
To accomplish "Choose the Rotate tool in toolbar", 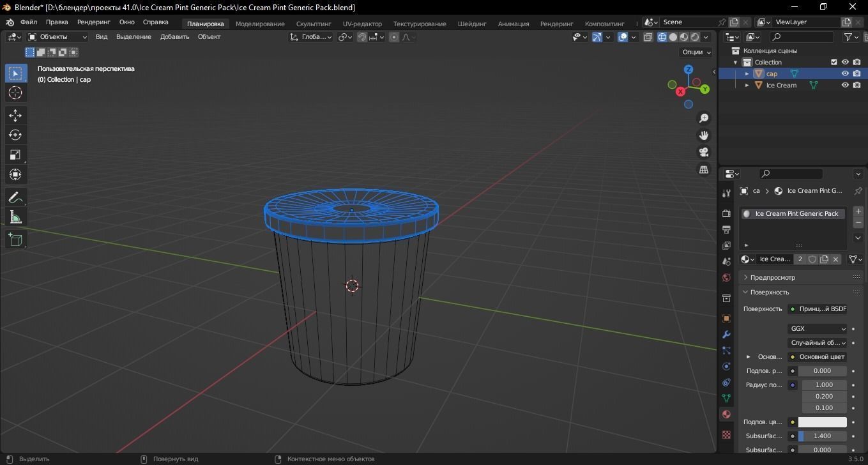I will [15, 135].
